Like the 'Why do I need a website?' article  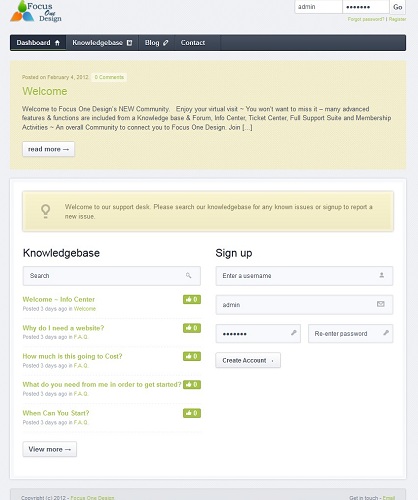pos(192,328)
